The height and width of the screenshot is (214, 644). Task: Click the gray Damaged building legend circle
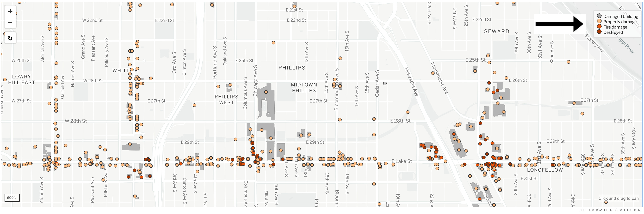(x=599, y=16)
